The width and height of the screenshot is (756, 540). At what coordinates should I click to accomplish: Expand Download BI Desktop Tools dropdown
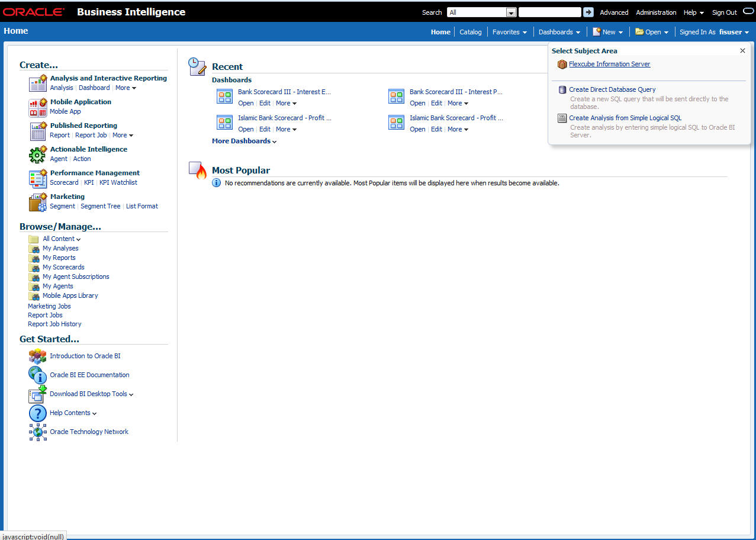tap(92, 394)
